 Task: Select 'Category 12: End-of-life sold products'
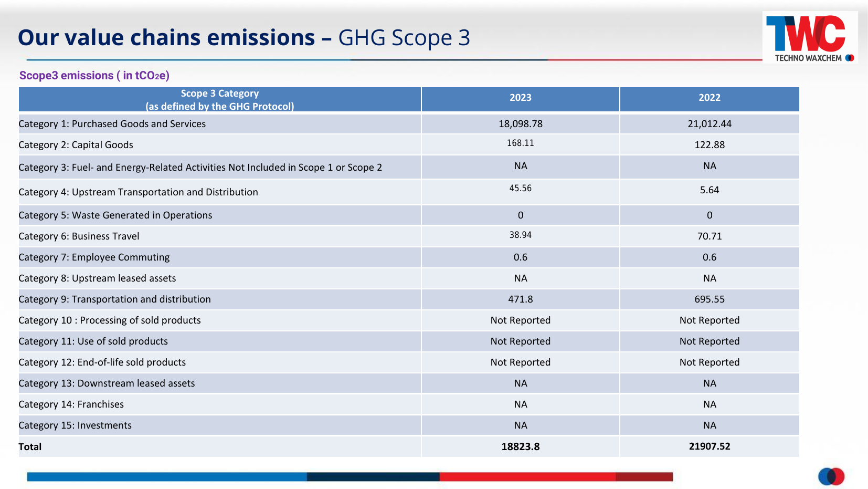102,362
